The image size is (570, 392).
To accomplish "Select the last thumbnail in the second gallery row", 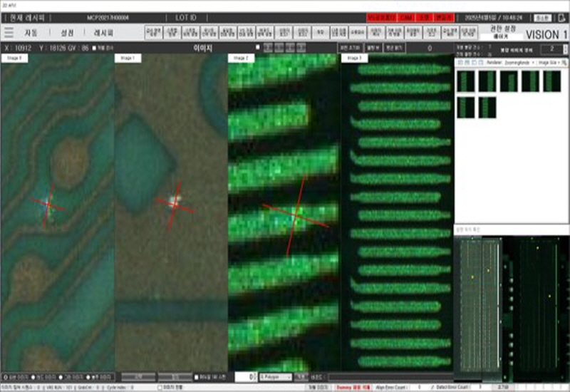I will (487, 108).
